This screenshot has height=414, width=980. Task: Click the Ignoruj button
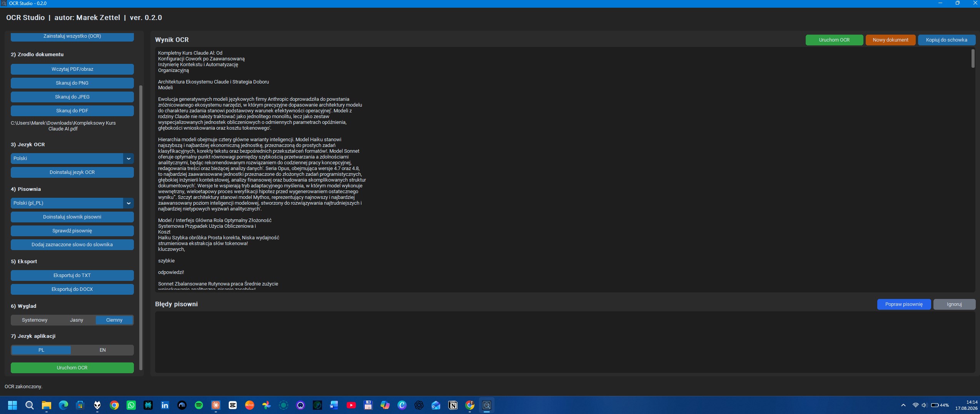tap(954, 304)
